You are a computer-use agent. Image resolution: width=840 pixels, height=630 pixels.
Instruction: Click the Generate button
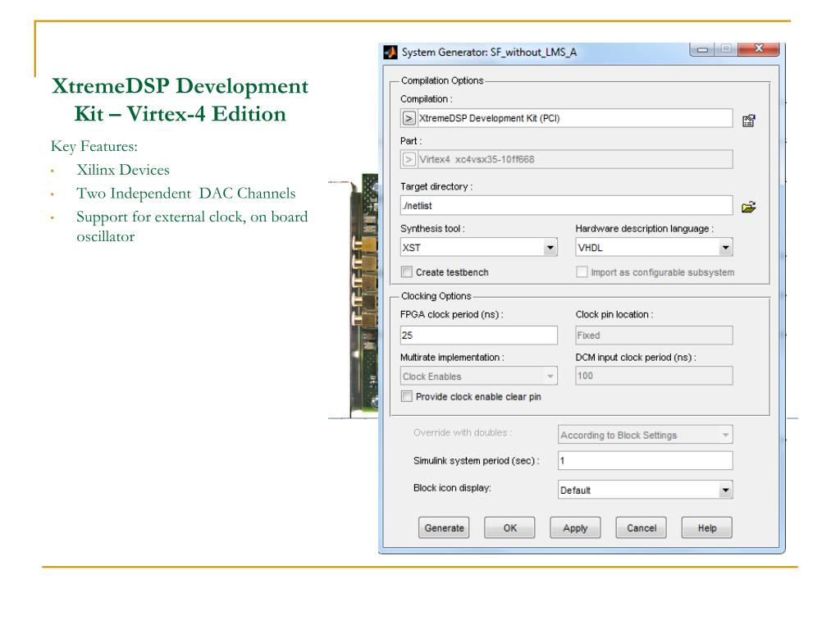tap(444, 527)
